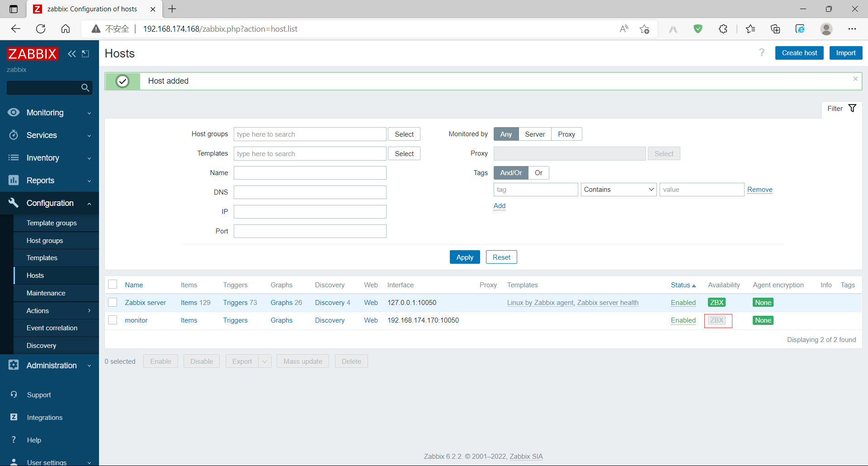Click the grey ZBX badge for monitor
This screenshot has height=466, width=868.
717,320
